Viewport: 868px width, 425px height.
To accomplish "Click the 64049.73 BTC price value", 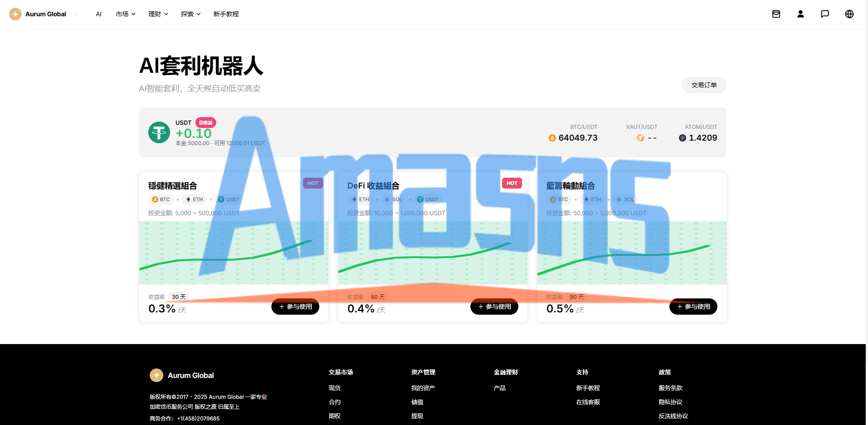I will [578, 138].
